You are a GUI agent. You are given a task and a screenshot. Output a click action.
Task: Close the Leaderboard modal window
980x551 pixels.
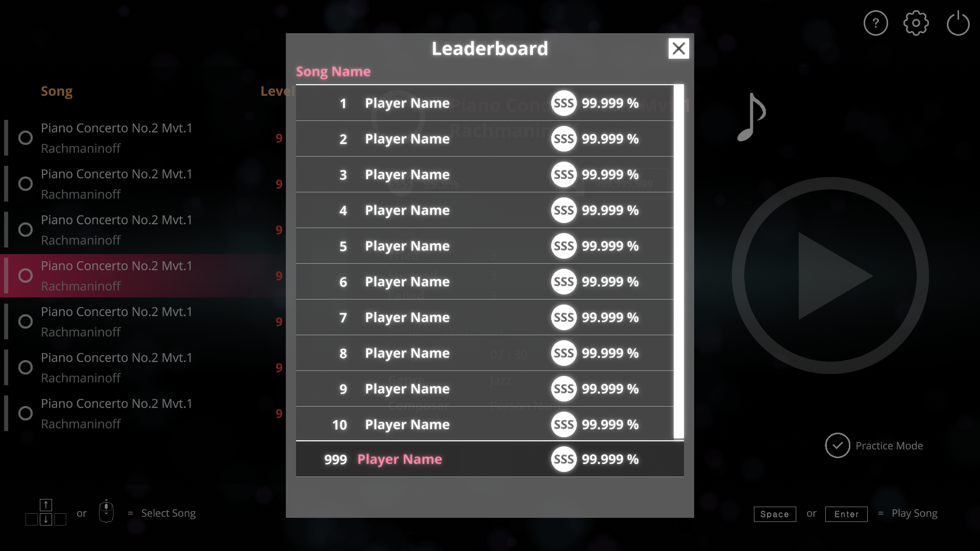pyautogui.click(x=678, y=48)
